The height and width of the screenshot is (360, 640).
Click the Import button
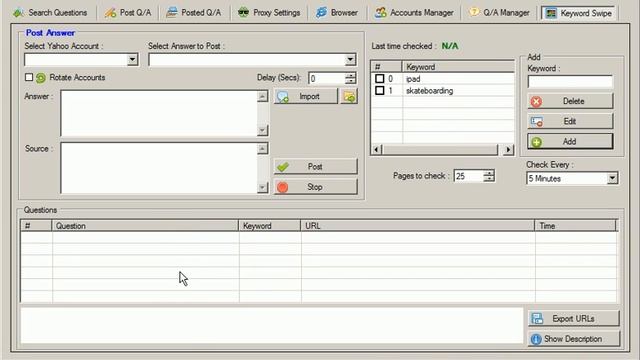306,97
